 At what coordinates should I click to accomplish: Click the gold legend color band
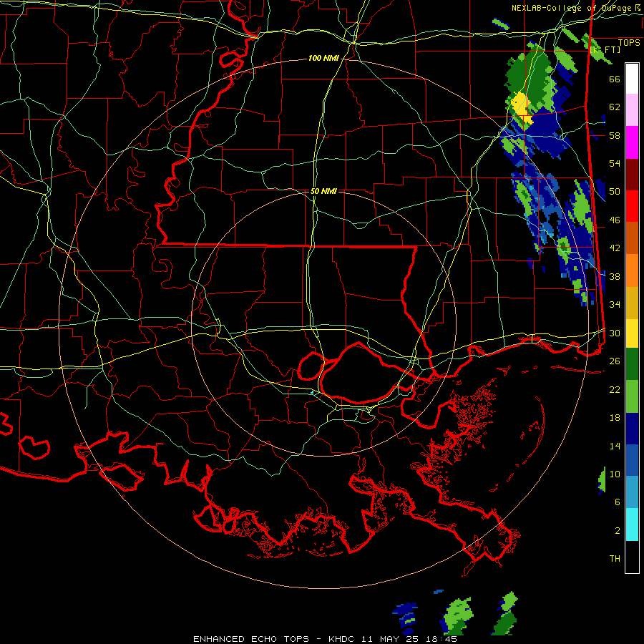tap(632, 303)
